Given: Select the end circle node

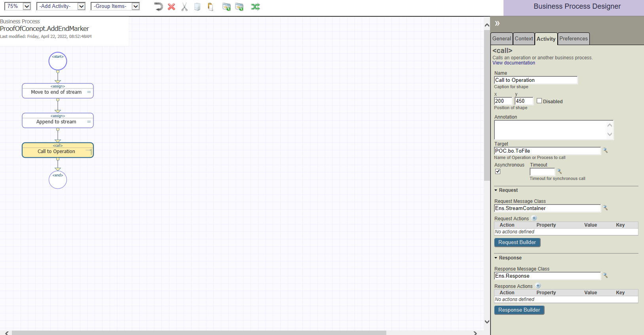Looking at the screenshot, I should [58, 180].
